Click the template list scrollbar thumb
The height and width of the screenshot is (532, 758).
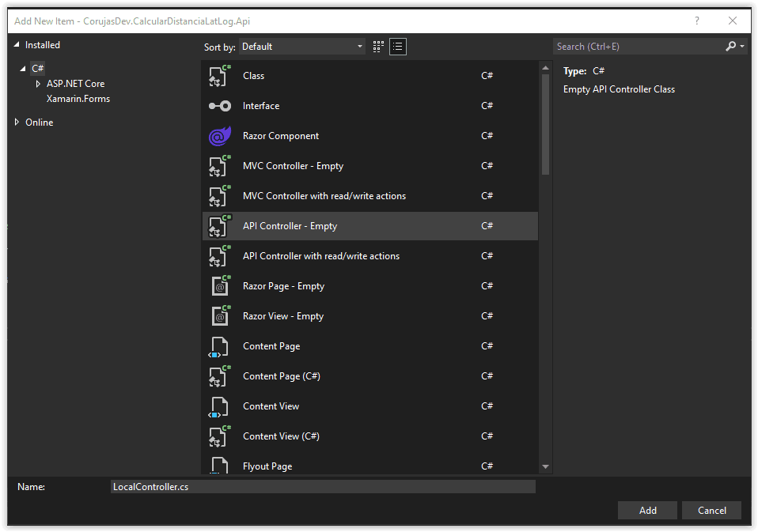(x=545, y=124)
